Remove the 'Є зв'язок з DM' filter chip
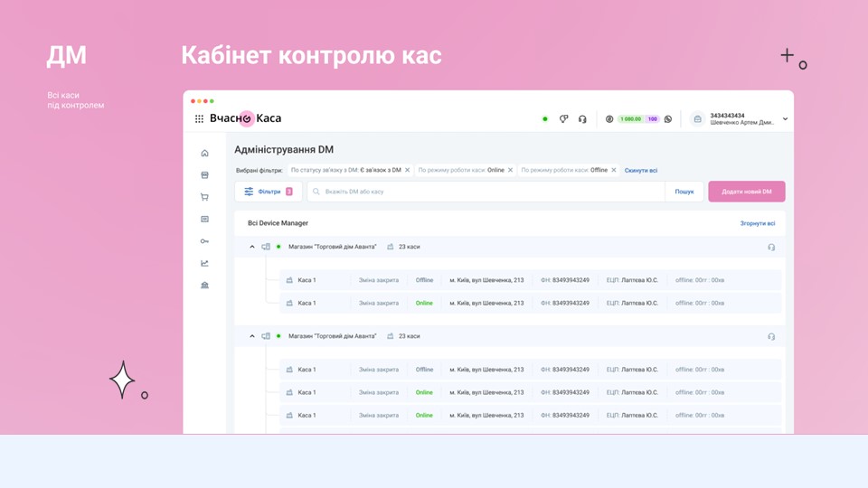 coord(407,170)
